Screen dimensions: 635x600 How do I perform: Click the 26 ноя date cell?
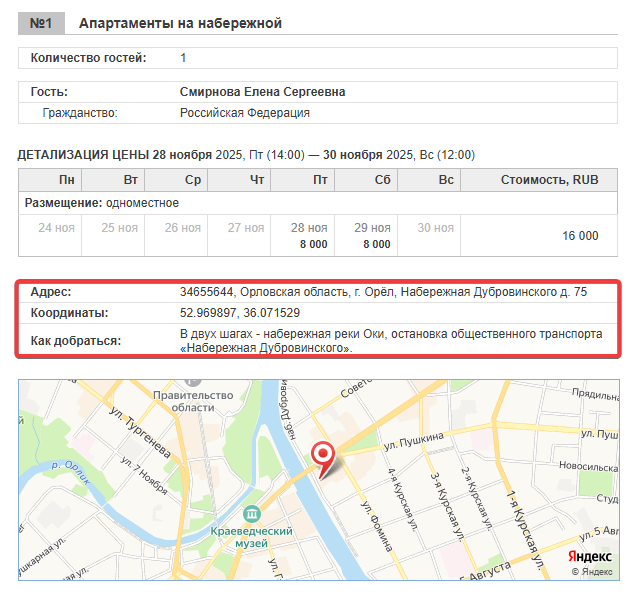pyautogui.click(x=176, y=236)
